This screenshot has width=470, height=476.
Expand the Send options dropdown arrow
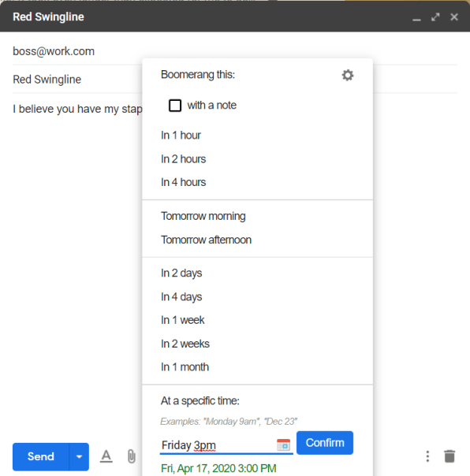(80, 456)
